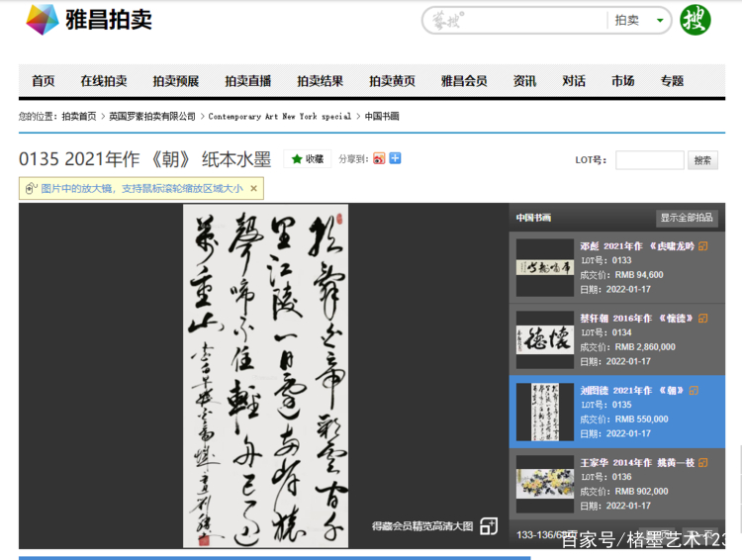
Task: Open the 拍卖预展 menu item
Action: [x=175, y=81]
